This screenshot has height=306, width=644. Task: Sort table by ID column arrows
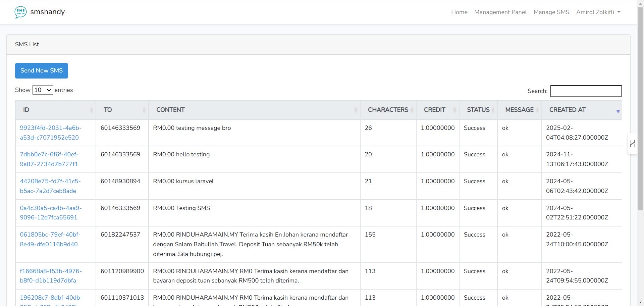click(x=91, y=110)
